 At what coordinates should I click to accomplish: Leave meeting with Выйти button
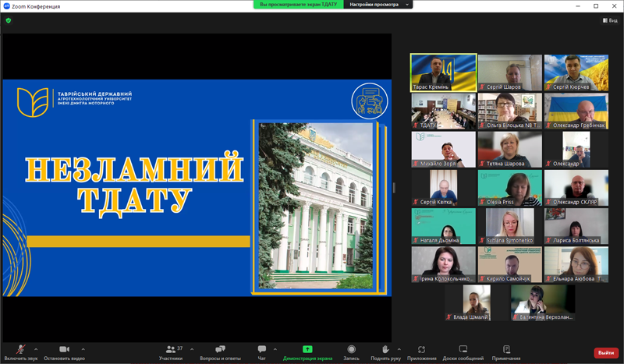click(606, 353)
